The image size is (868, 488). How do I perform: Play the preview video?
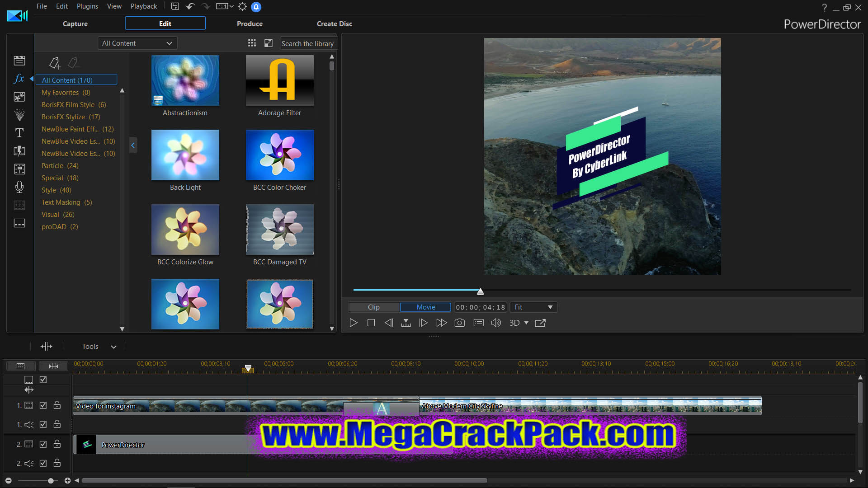[354, 323]
